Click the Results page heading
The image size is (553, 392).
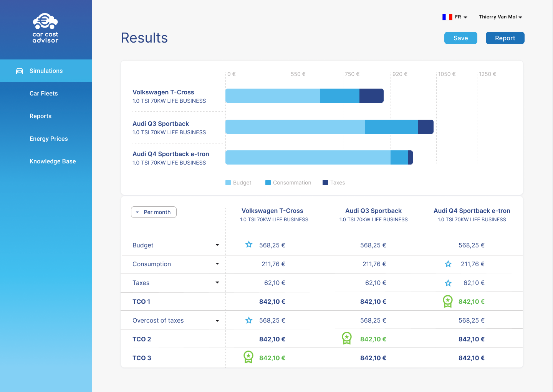144,38
